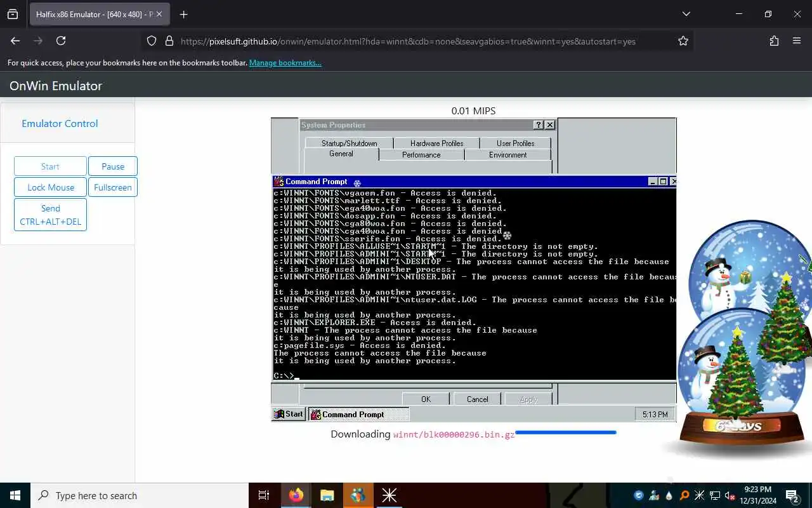Open the Windows clock showing 9:23 PM
Screen dimensions: 812x508
pyautogui.click(x=757, y=495)
